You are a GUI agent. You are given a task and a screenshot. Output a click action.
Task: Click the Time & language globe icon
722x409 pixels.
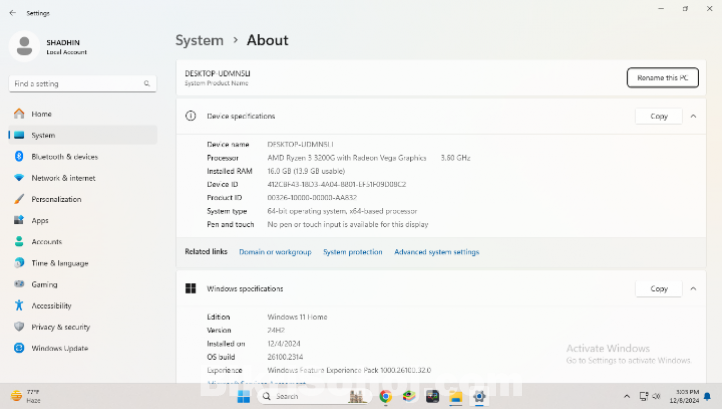pos(19,263)
